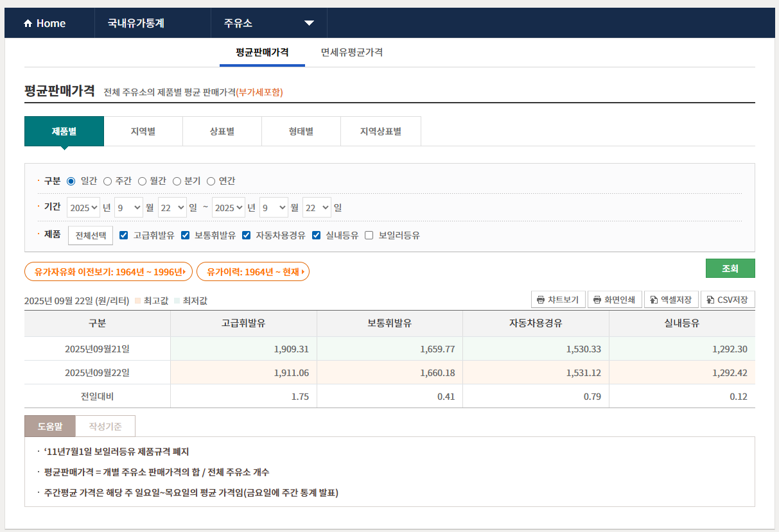This screenshot has height=532, width=779.
Task: Open 유가자유화 이전보기 1964년~1996년 link
Action: [x=108, y=271]
